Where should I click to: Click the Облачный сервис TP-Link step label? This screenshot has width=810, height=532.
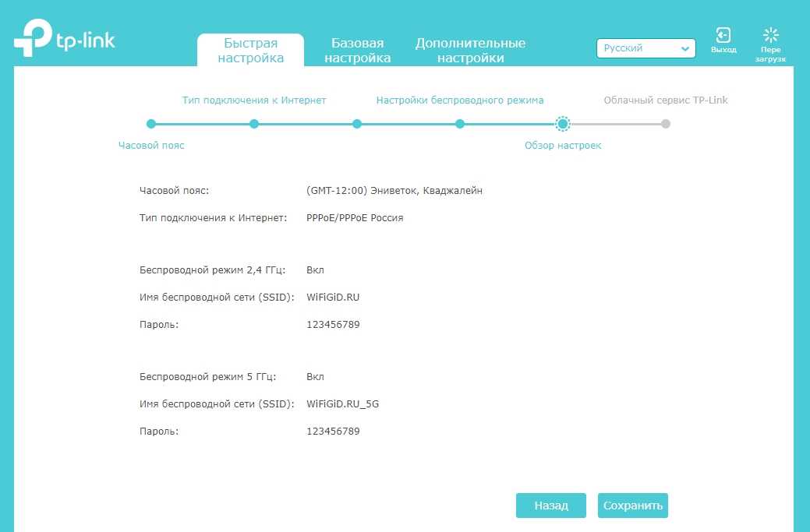coord(665,100)
